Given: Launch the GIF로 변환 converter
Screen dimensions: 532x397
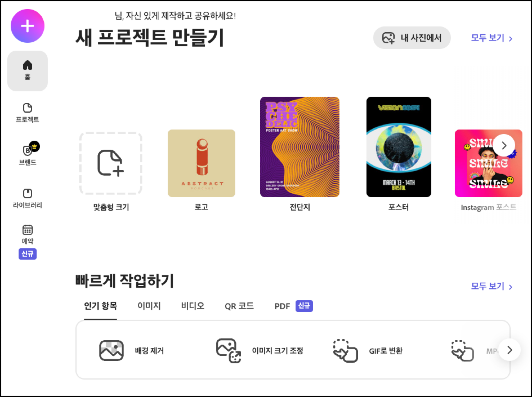Looking at the screenshot, I should coord(374,351).
